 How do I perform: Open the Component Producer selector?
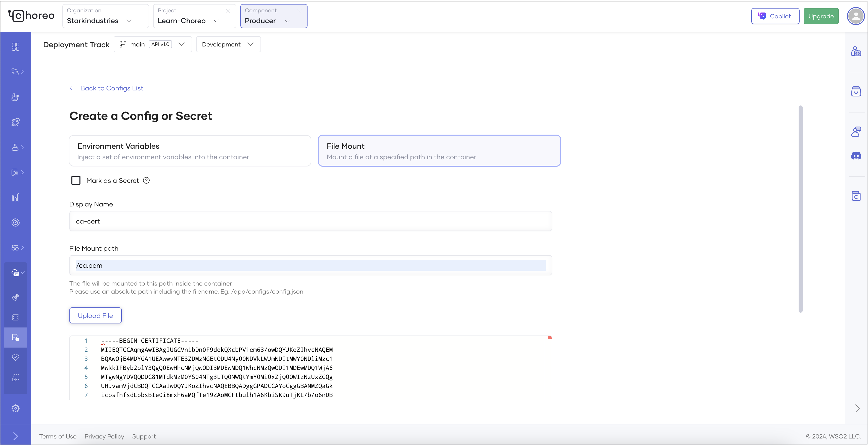click(273, 16)
